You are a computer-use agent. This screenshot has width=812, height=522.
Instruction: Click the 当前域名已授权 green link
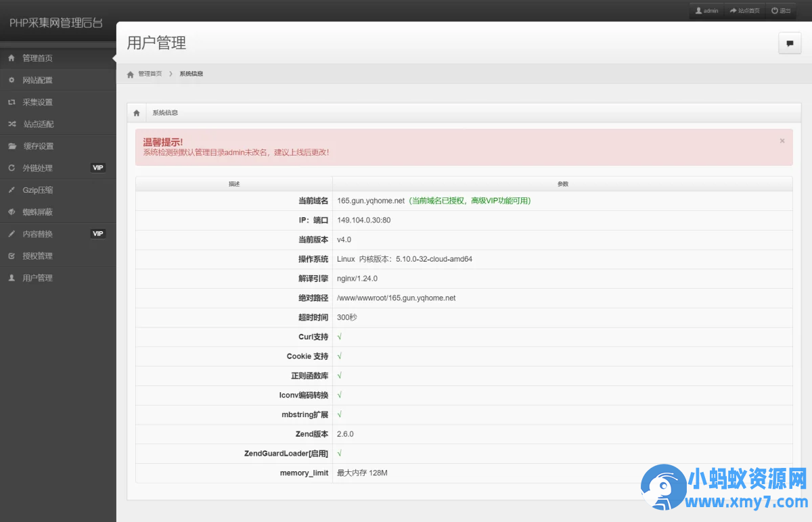[x=468, y=201]
